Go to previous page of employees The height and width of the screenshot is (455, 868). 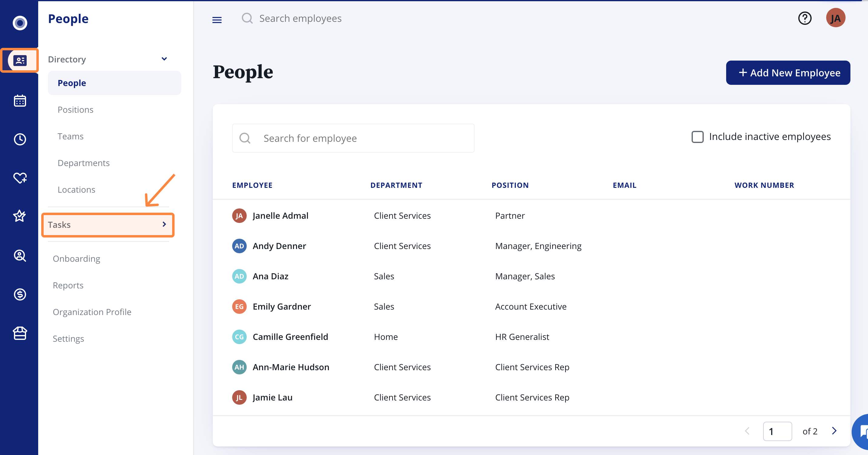point(747,431)
